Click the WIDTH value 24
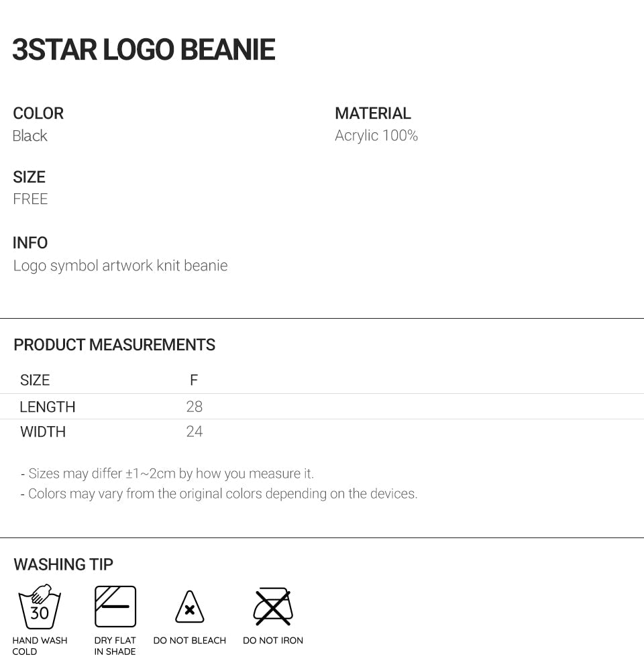 (x=194, y=431)
